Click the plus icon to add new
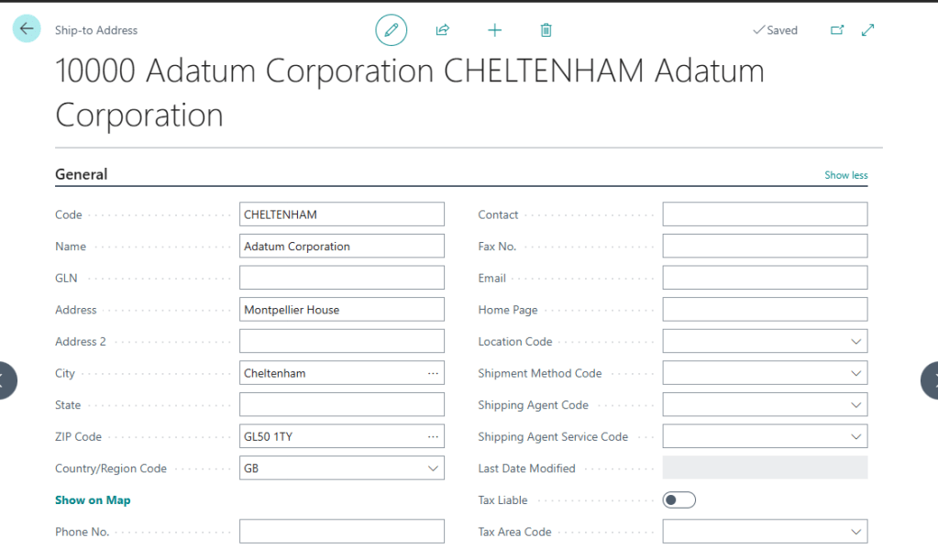 coord(495,30)
